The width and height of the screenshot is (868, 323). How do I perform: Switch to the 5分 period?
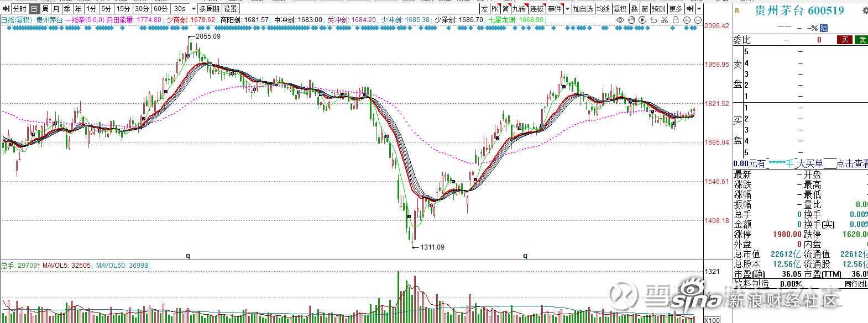107,9
